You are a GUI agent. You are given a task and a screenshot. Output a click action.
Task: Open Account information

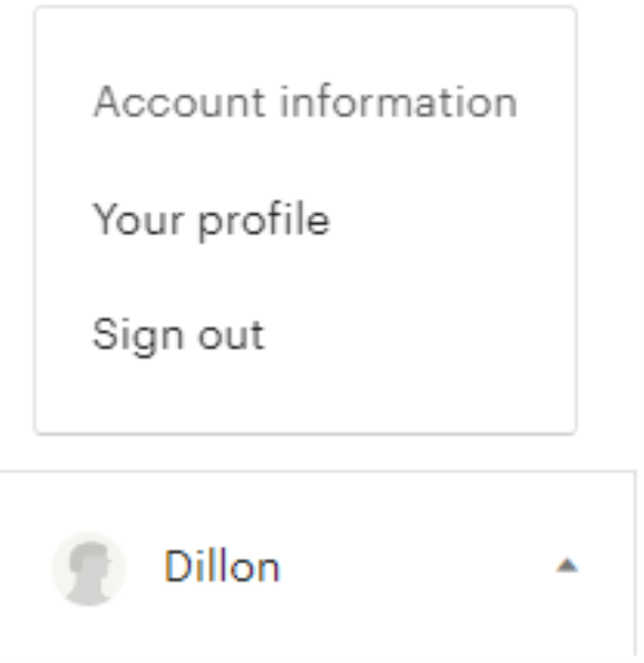[x=305, y=102]
